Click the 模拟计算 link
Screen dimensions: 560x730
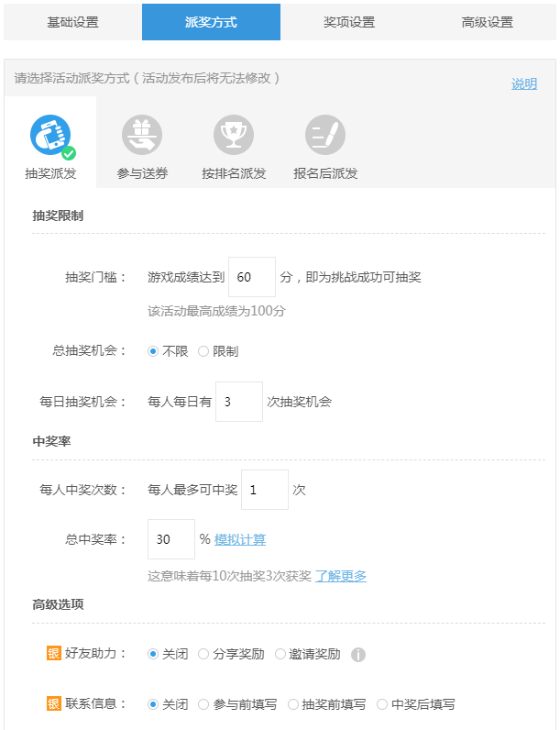coord(240,539)
